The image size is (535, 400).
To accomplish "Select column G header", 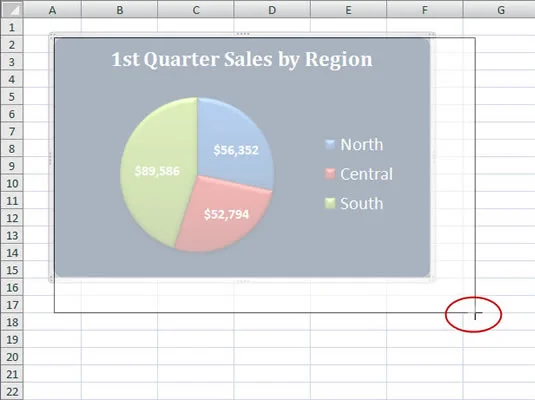I will (x=499, y=10).
